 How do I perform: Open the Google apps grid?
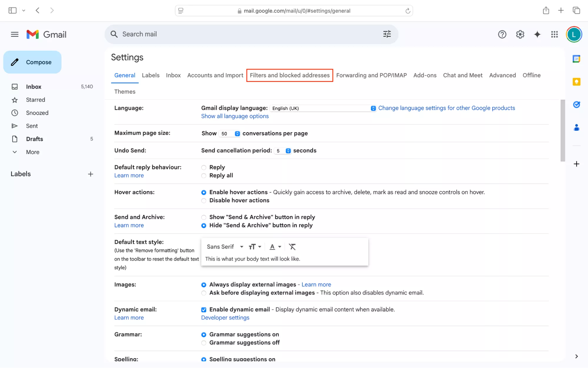click(554, 34)
